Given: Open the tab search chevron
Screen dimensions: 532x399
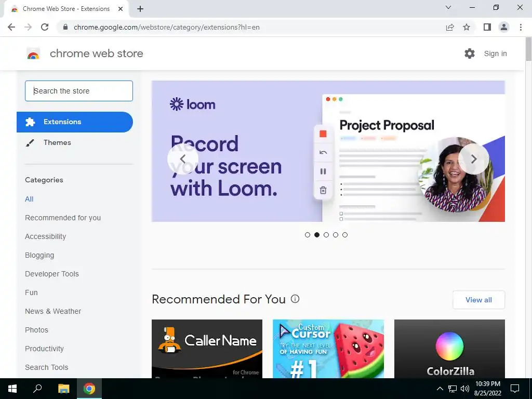Looking at the screenshot, I should pos(448,7).
